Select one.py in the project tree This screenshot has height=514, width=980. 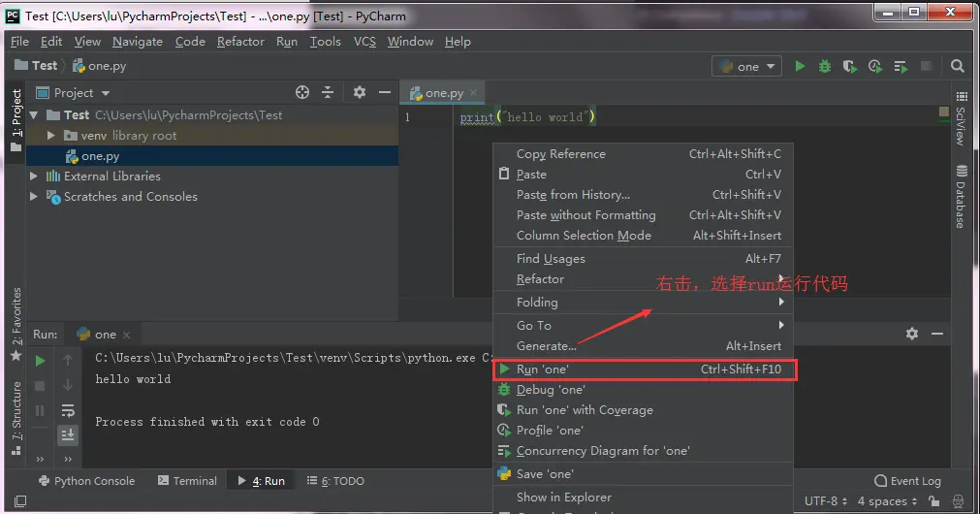click(x=212, y=156)
